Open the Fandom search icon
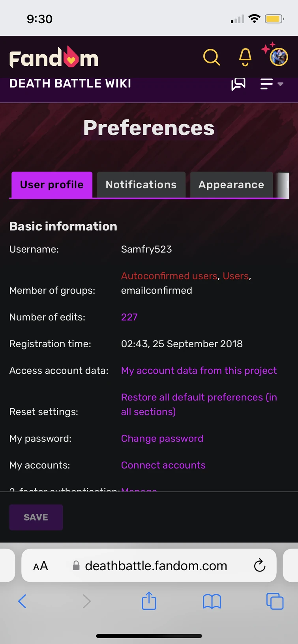Image resolution: width=298 pixels, height=644 pixels. (x=212, y=58)
